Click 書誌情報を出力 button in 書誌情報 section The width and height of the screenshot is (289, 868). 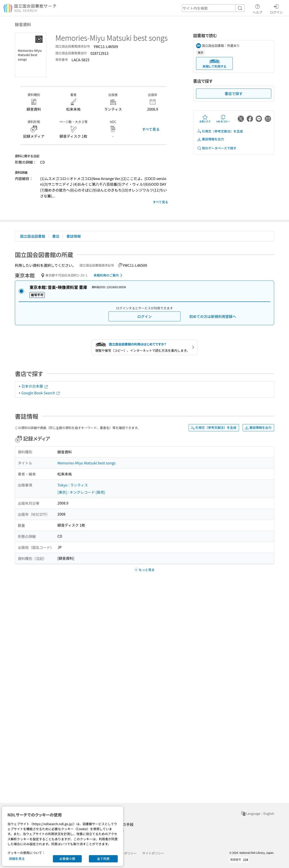(258, 428)
